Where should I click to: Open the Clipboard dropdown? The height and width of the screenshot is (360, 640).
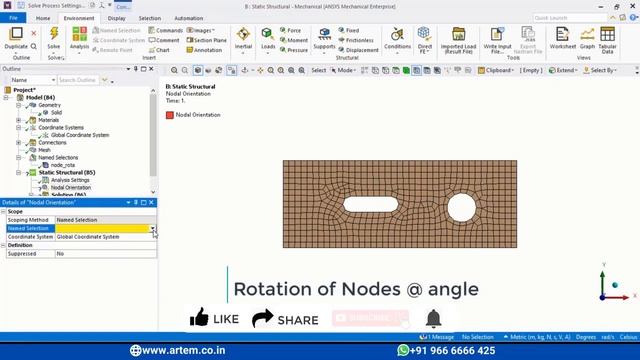(x=496, y=70)
